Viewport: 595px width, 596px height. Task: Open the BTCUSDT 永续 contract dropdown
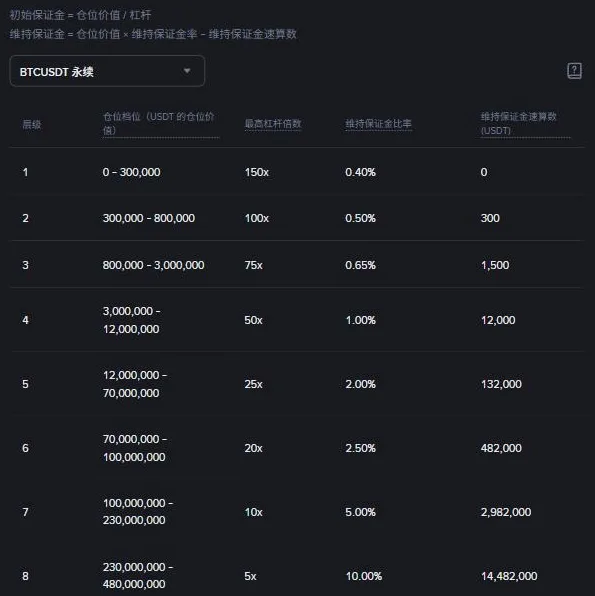107,71
